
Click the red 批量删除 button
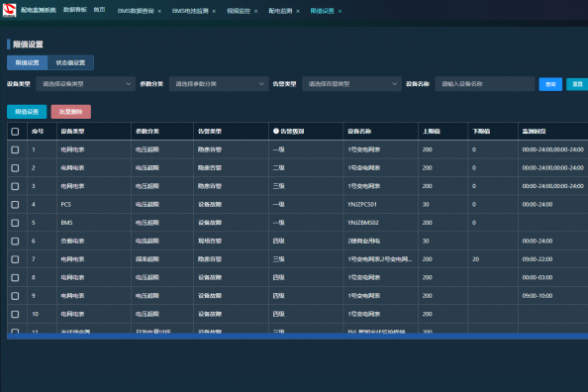coord(71,112)
